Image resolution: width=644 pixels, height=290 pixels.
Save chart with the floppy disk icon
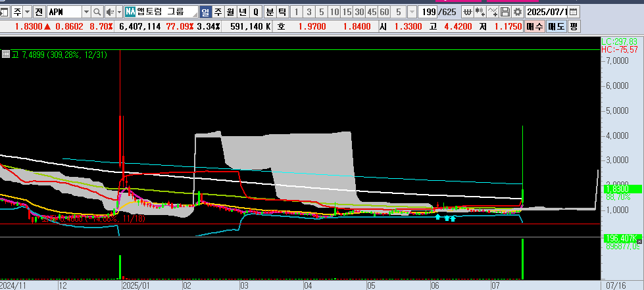point(506,12)
